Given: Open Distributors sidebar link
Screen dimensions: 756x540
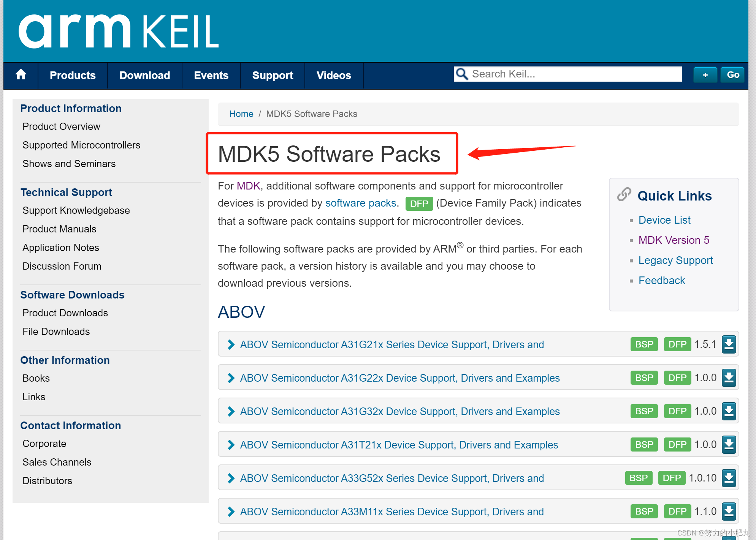Looking at the screenshot, I should [47, 481].
